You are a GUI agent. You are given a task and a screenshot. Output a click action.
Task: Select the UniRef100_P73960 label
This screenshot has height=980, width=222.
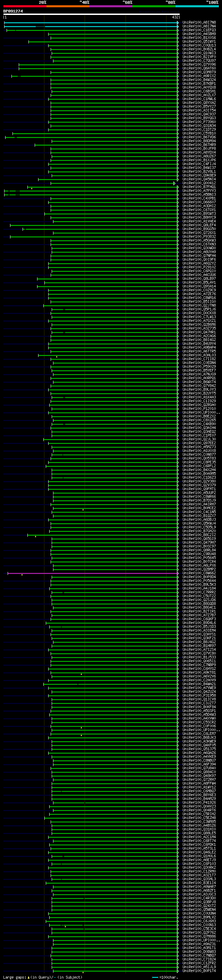coord(199,122)
